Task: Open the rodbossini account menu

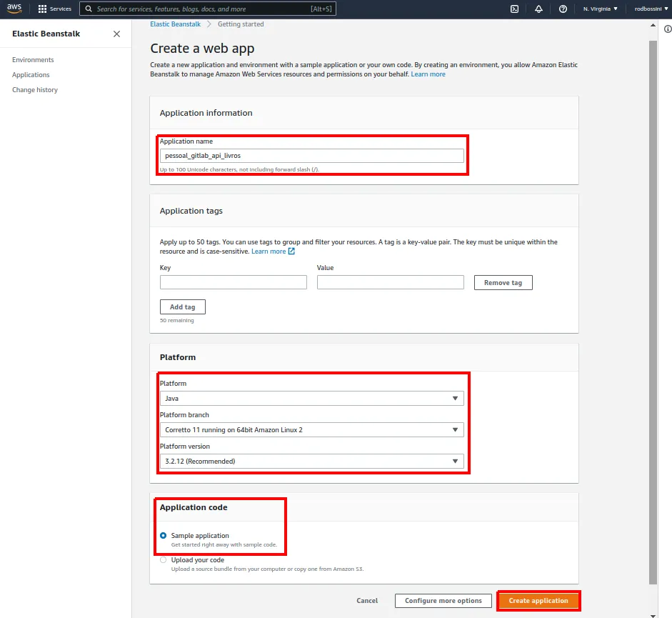Action: 651,9
